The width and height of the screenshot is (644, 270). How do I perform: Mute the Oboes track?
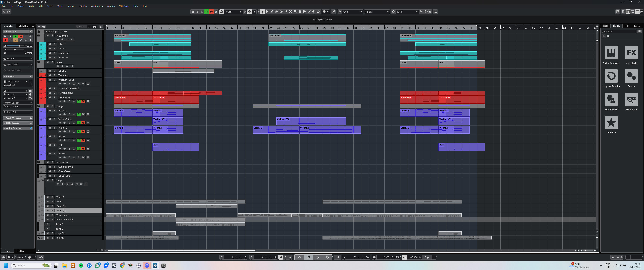49,44
